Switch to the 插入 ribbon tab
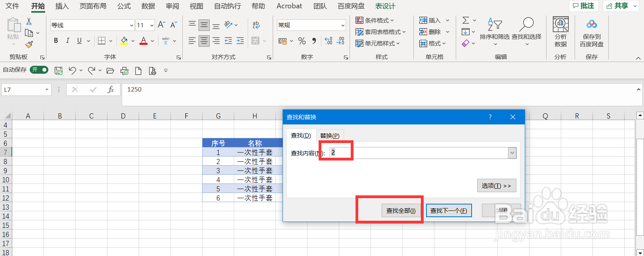644x256 pixels. click(x=62, y=6)
